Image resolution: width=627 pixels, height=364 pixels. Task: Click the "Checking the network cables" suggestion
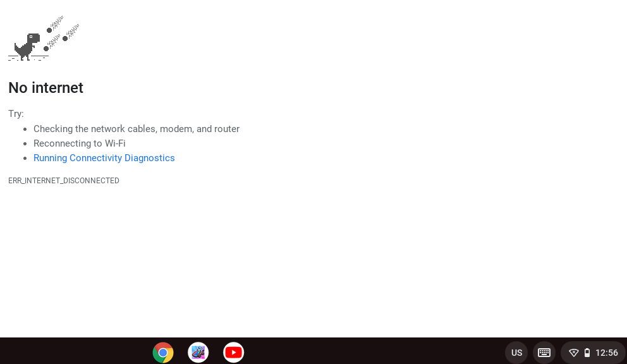click(x=137, y=129)
